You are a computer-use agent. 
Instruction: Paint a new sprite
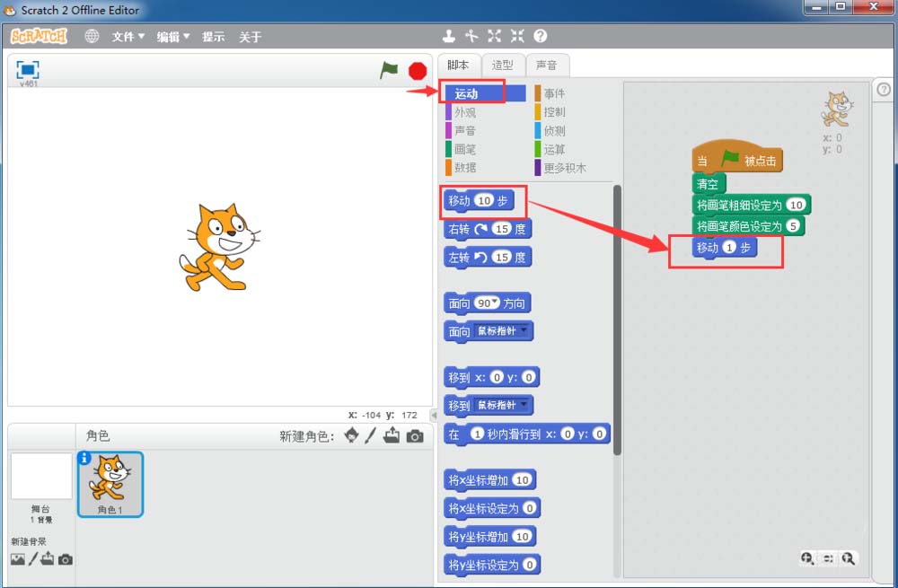tap(371, 435)
